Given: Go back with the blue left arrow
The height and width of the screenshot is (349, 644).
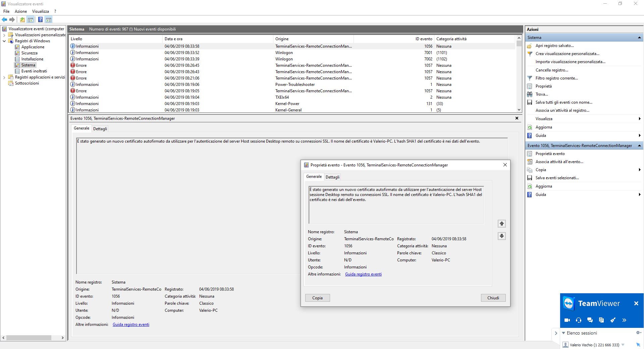Looking at the screenshot, I should click(4, 19).
